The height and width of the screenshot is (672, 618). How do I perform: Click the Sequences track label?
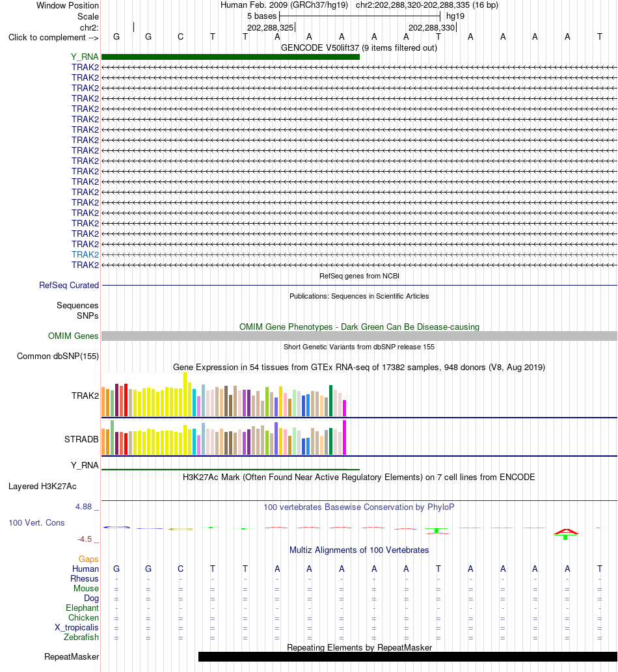click(x=77, y=306)
